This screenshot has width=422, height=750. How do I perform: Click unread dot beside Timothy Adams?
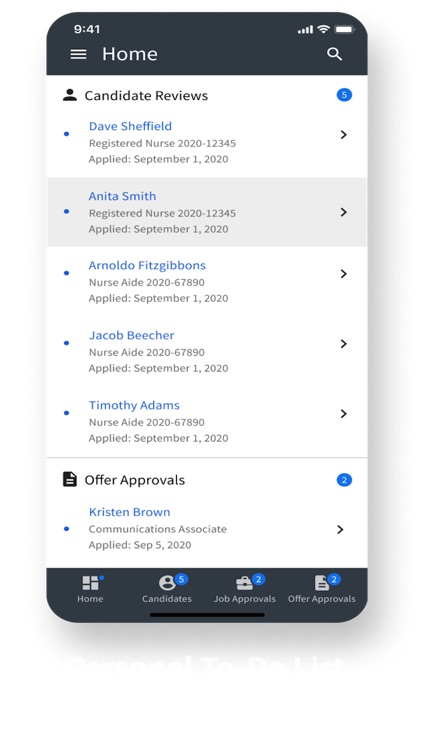point(67,413)
